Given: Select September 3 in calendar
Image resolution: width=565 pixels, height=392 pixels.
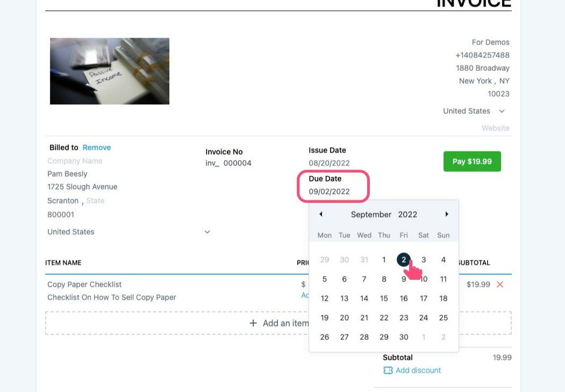Looking at the screenshot, I should pos(424,259).
